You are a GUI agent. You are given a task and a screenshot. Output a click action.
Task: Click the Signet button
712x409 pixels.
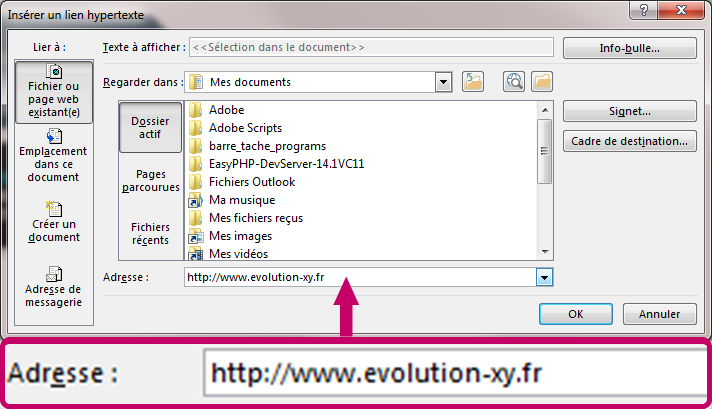tap(629, 113)
